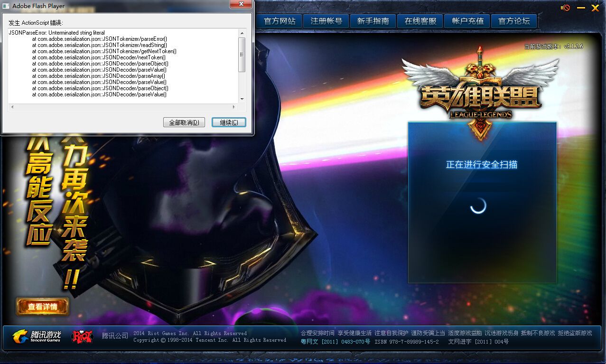Click the Adobe Flash Player title bar icon
The height and width of the screenshot is (364, 606).
(7, 5)
